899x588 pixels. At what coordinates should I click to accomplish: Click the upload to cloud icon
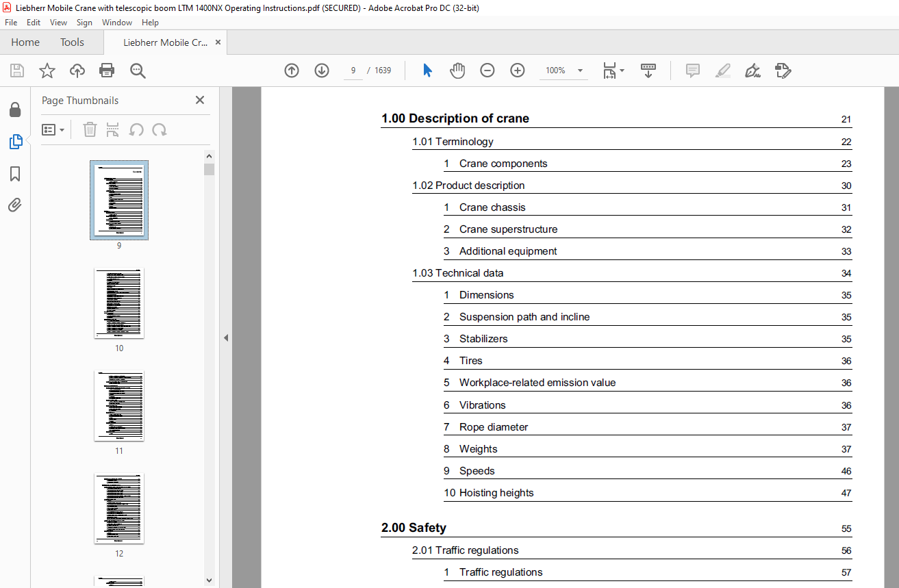coord(77,71)
